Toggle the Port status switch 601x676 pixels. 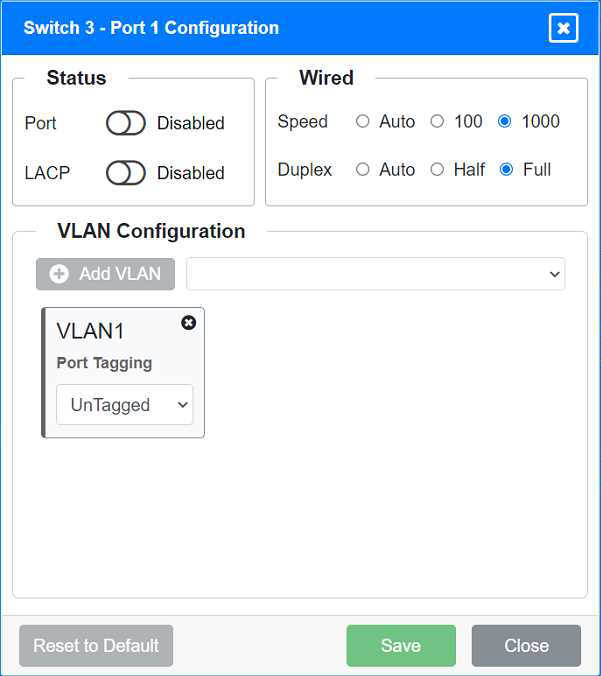pyautogui.click(x=126, y=123)
